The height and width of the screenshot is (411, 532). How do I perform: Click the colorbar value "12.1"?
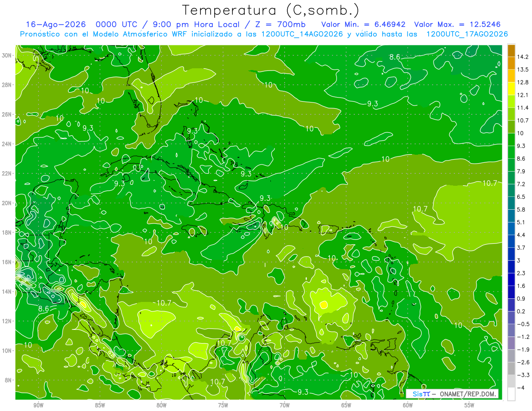[523, 95]
